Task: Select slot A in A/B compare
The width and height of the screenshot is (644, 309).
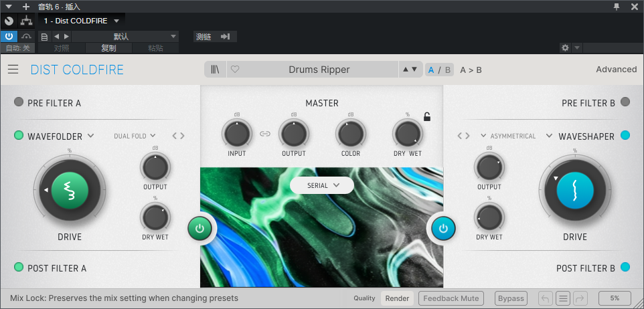Action: (x=431, y=70)
